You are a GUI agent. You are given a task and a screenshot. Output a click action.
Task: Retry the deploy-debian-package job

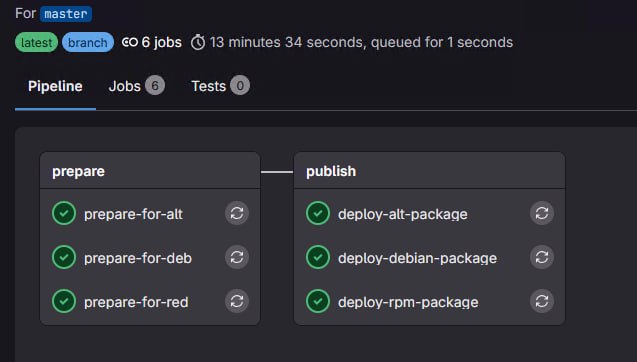pos(542,257)
